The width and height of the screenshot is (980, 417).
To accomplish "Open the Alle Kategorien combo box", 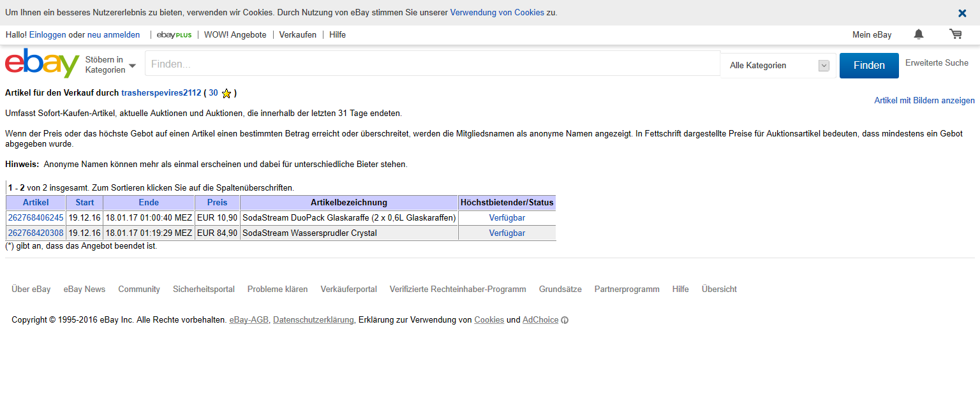I will pyautogui.click(x=778, y=66).
